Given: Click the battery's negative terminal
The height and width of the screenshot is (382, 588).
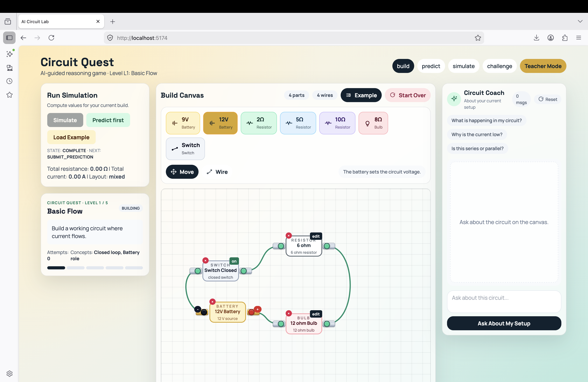Looking at the screenshot, I should pos(204,312).
